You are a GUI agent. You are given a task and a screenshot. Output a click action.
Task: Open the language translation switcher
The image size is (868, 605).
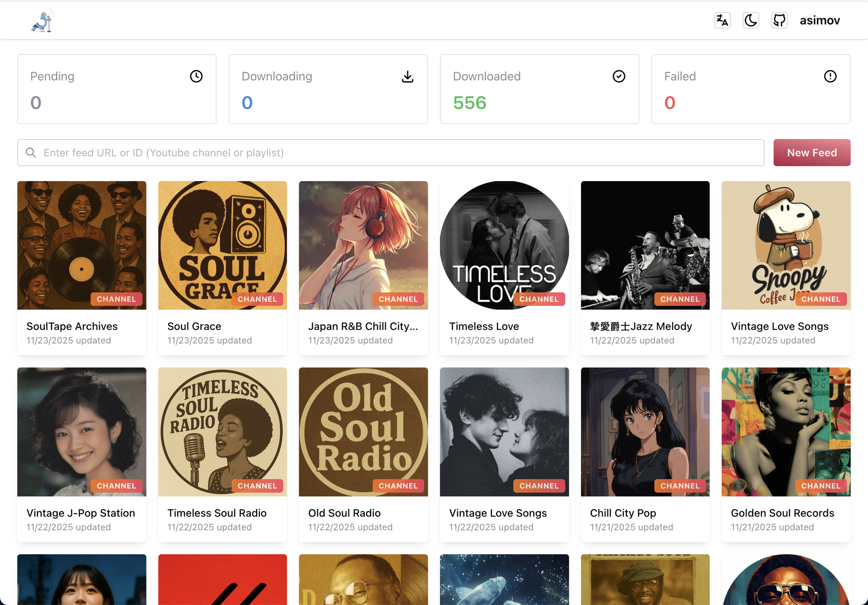(x=722, y=20)
